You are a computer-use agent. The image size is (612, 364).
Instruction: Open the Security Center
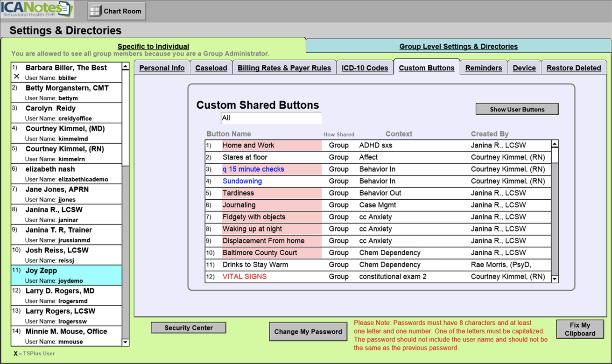(x=189, y=328)
